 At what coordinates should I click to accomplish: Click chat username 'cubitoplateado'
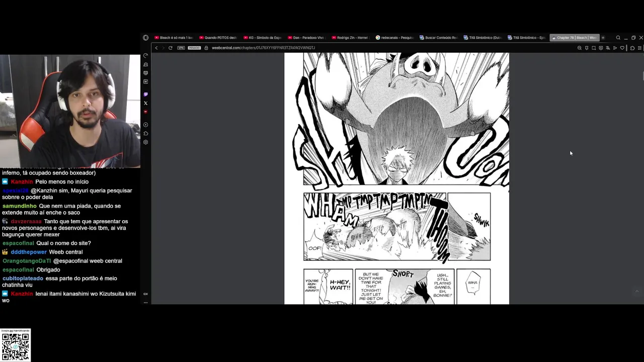point(23,279)
